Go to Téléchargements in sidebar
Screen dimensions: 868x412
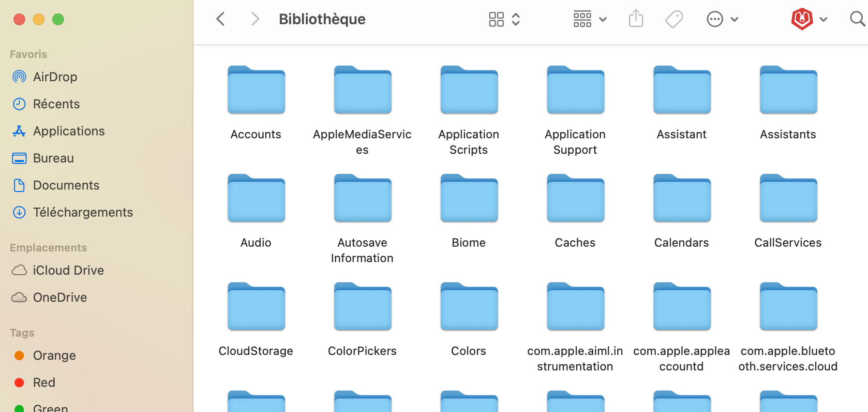(x=83, y=212)
